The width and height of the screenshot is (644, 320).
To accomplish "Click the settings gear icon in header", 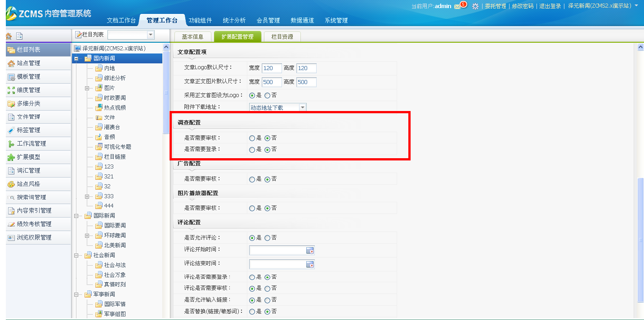I will click(x=475, y=6).
